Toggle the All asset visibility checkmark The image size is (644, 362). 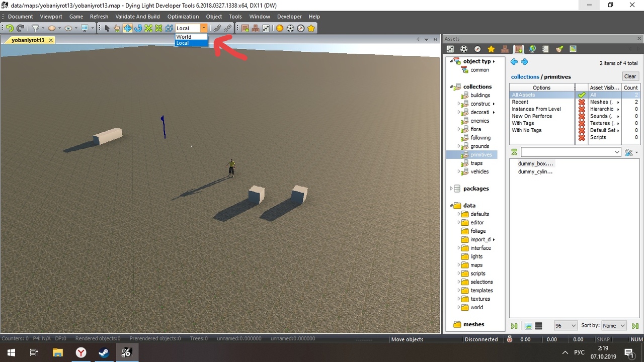coord(582,95)
